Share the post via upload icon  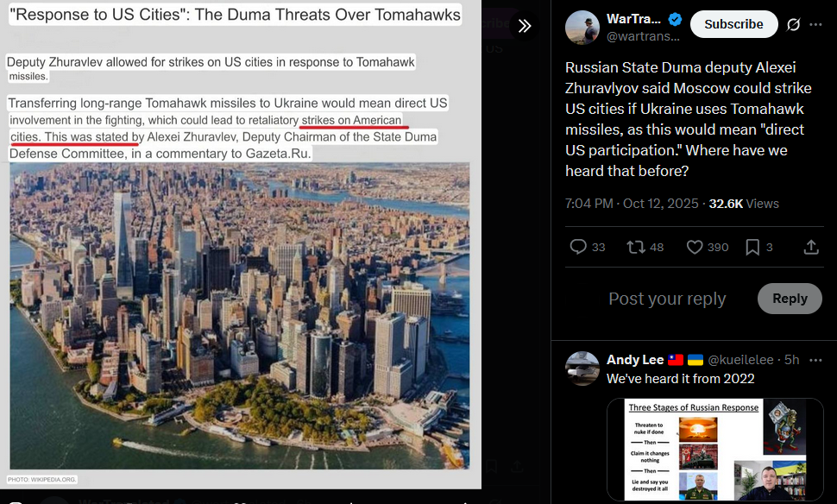811,247
